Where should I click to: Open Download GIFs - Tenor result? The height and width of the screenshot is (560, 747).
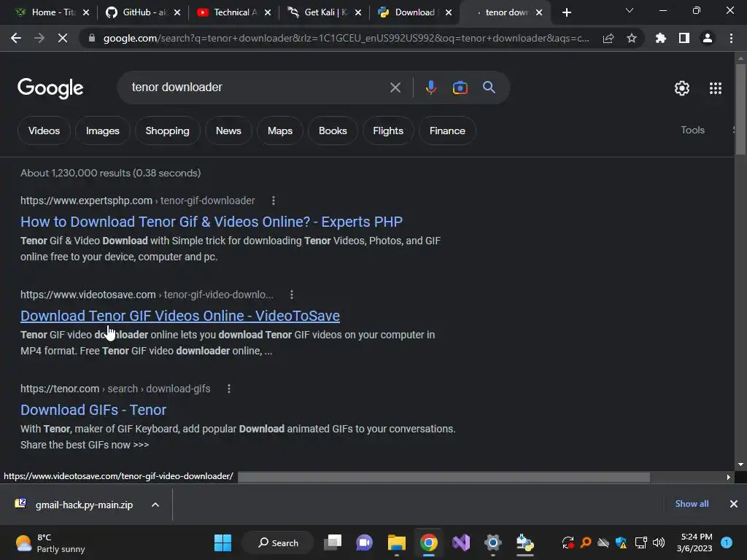(93, 410)
